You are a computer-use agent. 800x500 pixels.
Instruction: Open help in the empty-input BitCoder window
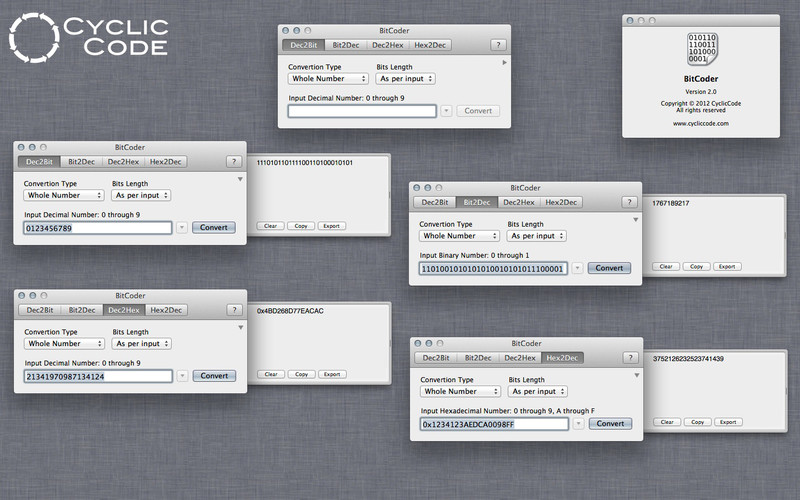(x=498, y=45)
